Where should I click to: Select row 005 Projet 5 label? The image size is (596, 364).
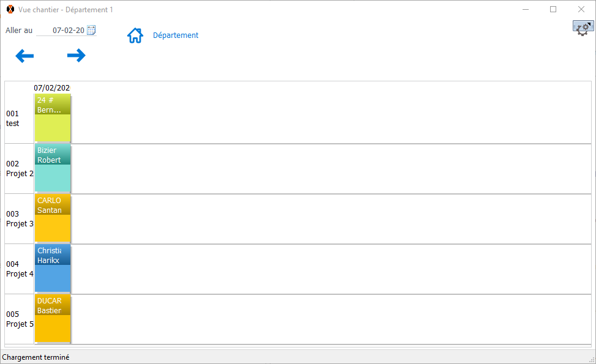coord(20,319)
